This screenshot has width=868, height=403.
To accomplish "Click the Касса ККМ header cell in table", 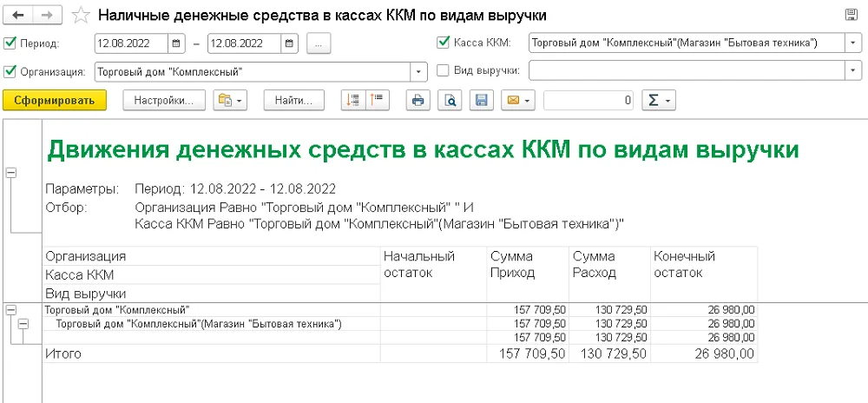I will (212, 275).
